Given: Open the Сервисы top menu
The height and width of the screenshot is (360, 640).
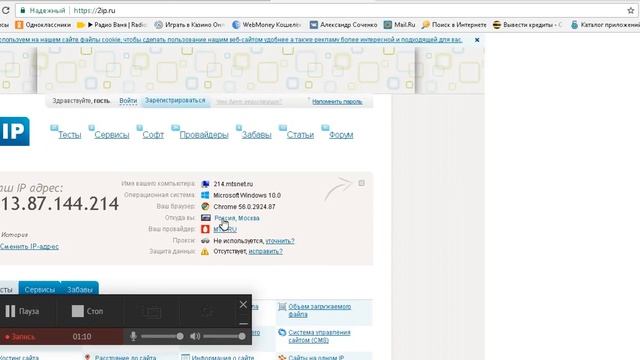Looking at the screenshot, I should [x=111, y=135].
